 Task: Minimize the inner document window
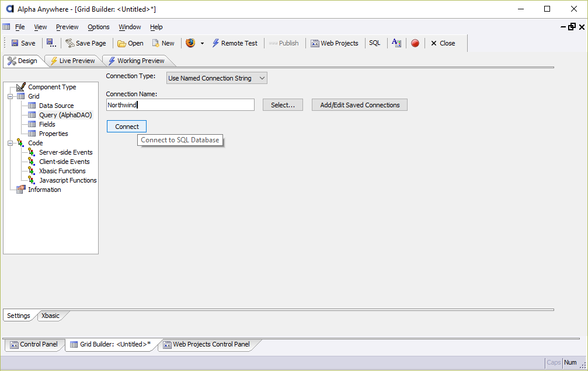(x=563, y=27)
